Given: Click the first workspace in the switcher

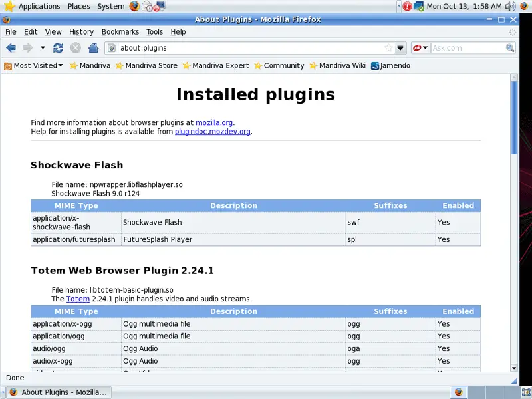Looking at the screenshot, I should pyautogui.click(x=458, y=392).
